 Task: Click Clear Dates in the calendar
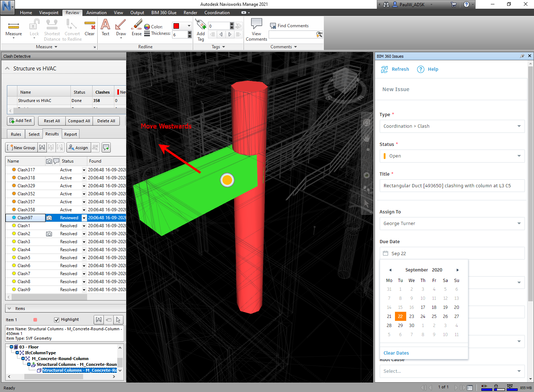click(x=396, y=353)
